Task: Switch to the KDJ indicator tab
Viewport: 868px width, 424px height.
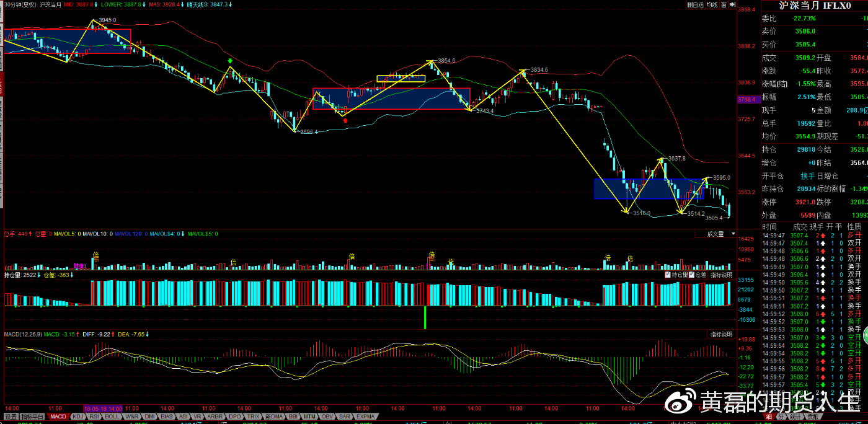Action: pos(79,417)
